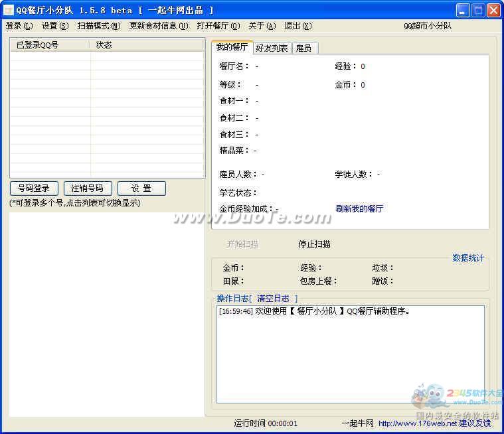Click the 等级： label

[230, 85]
